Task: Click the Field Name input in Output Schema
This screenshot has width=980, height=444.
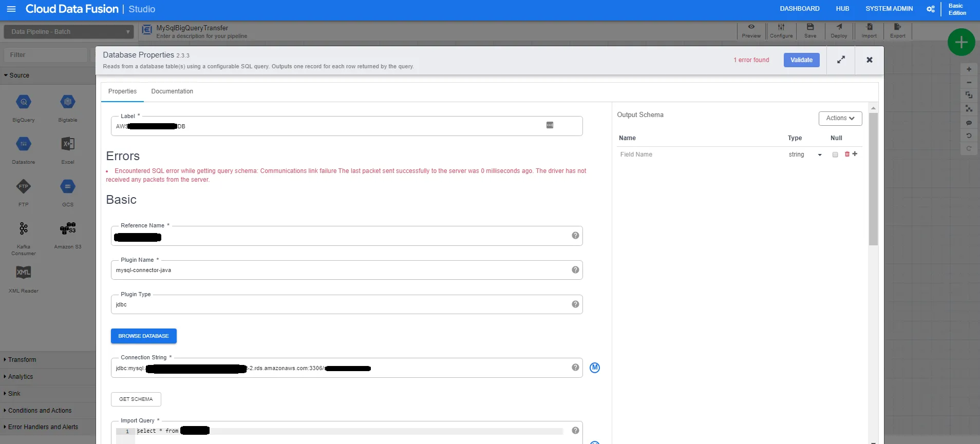Action: pos(700,155)
